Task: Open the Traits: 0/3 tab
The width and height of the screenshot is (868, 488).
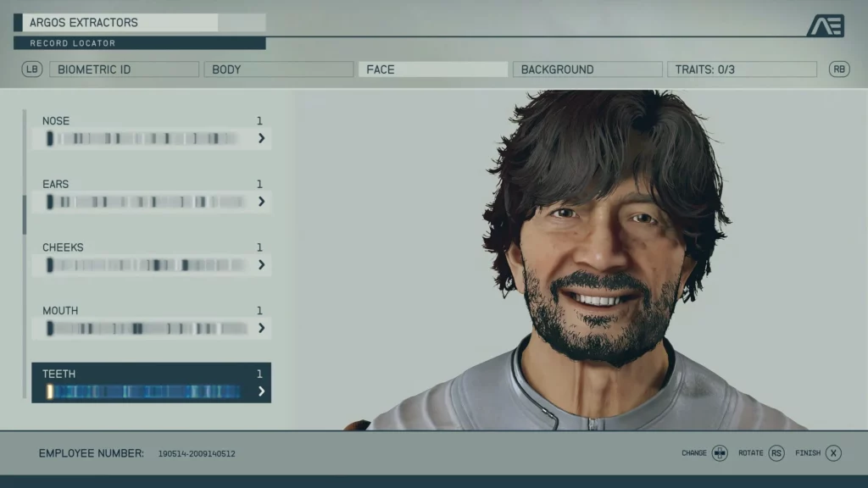Action: coord(742,69)
